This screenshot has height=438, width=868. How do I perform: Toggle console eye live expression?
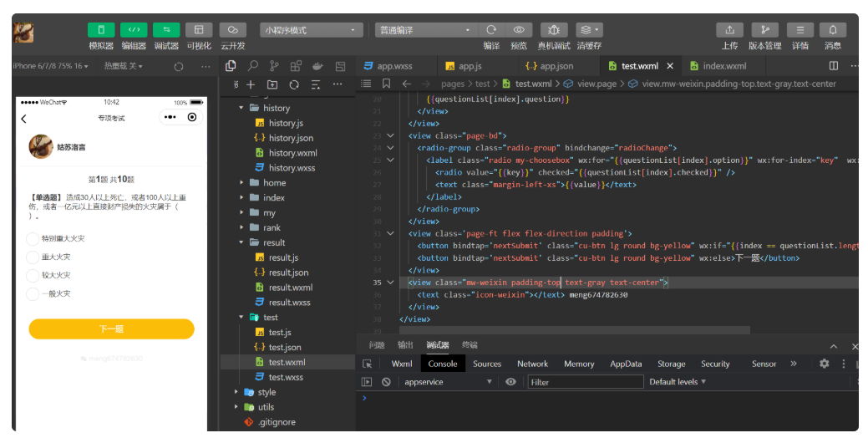(511, 381)
